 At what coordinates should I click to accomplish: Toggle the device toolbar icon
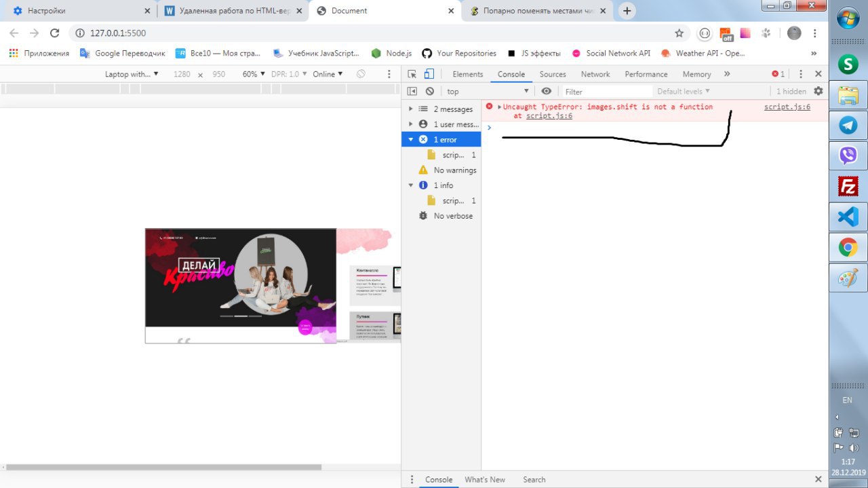(x=429, y=74)
